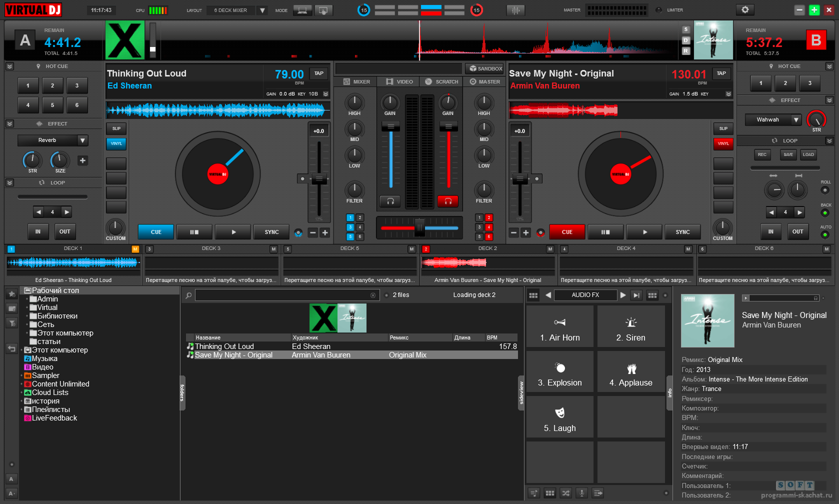Open favorites star icon in browser sidebar

click(11, 294)
